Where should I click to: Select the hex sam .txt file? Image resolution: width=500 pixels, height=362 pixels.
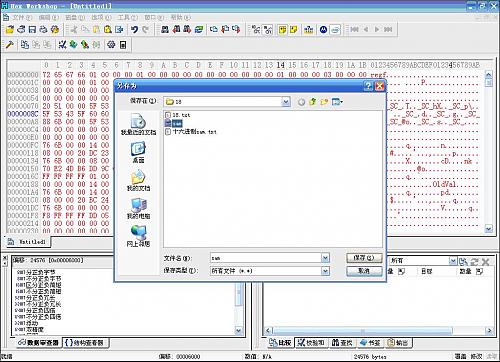point(191,132)
